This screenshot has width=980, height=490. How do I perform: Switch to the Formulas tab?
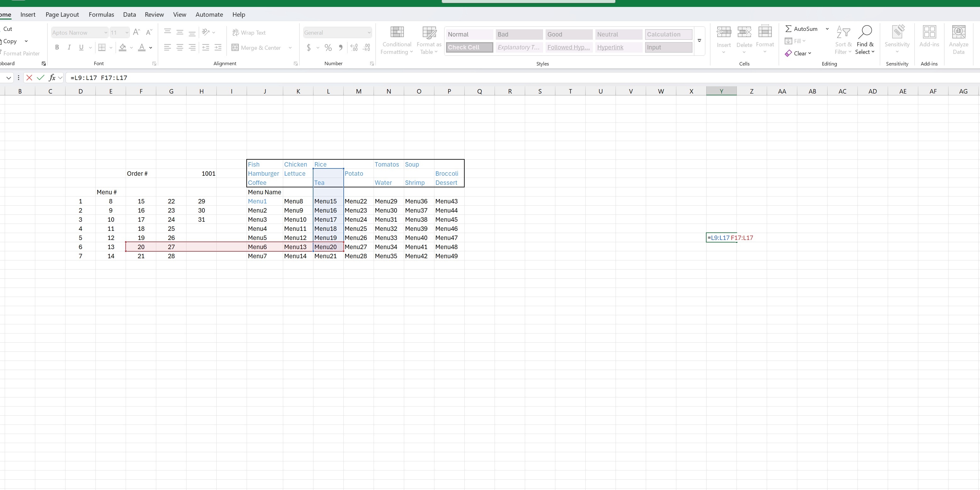point(101,14)
